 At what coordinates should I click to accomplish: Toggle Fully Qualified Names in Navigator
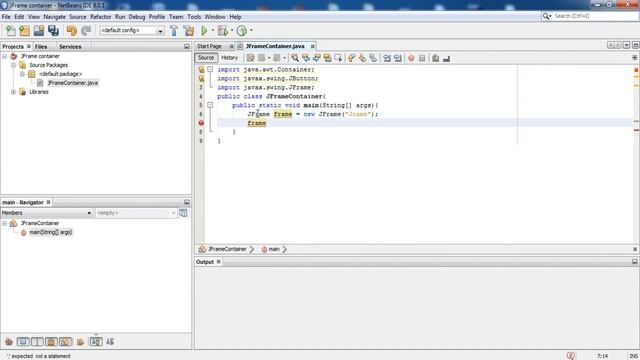point(80,342)
